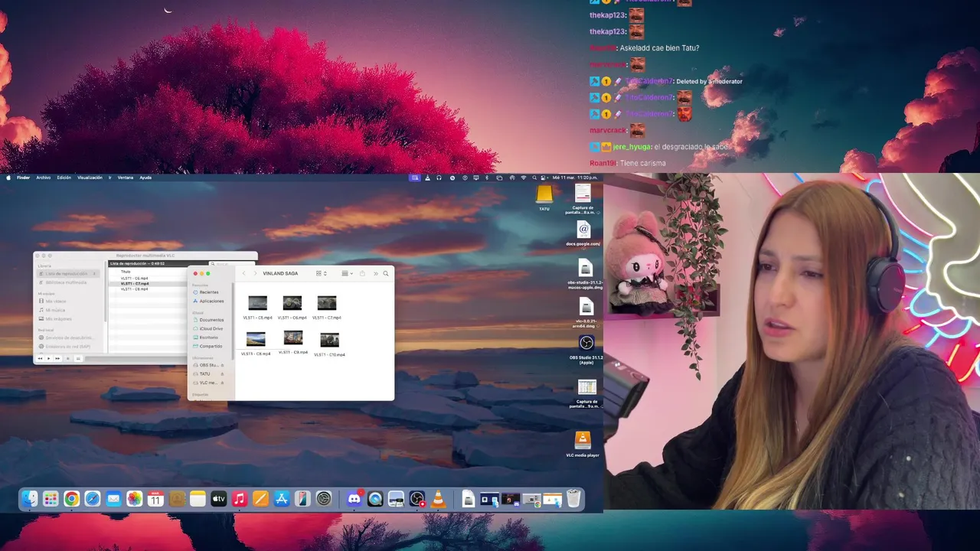980x551 pixels.
Task: Open TATU drive on desktop
Action: (544, 195)
